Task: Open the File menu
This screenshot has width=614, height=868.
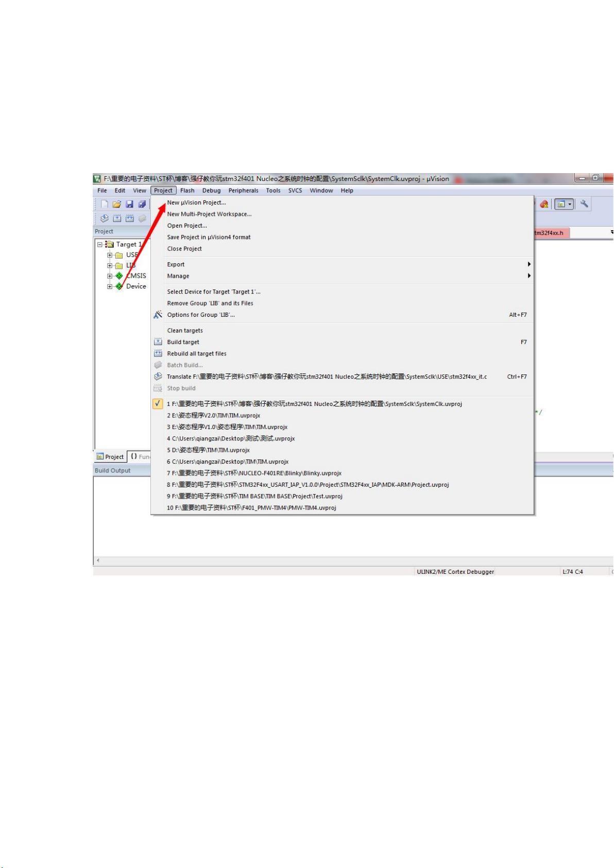Action: coord(102,191)
